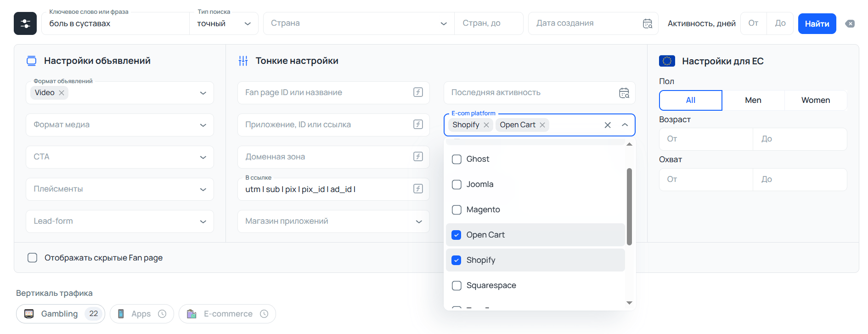Click the Активность До input field
The height and width of the screenshot is (334, 868).
coord(780,23)
